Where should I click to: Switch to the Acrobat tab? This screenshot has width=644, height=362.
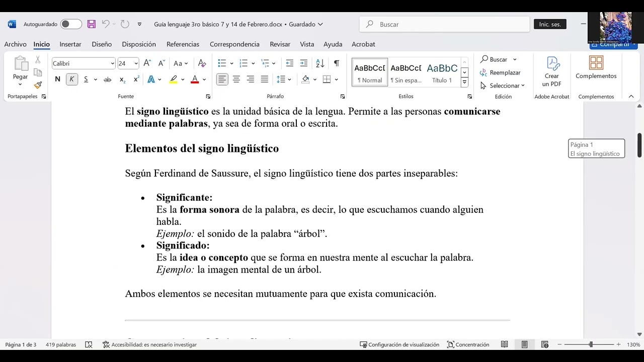tap(363, 44)
